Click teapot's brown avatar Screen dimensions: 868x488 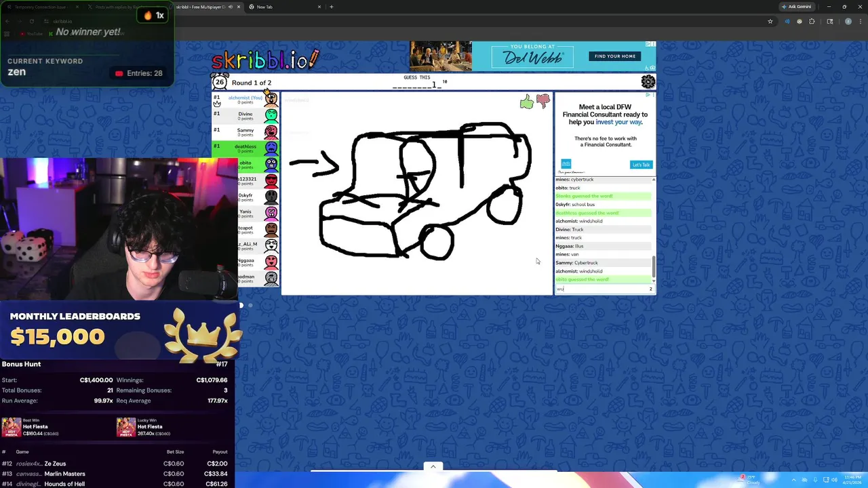tap(271, 229)
